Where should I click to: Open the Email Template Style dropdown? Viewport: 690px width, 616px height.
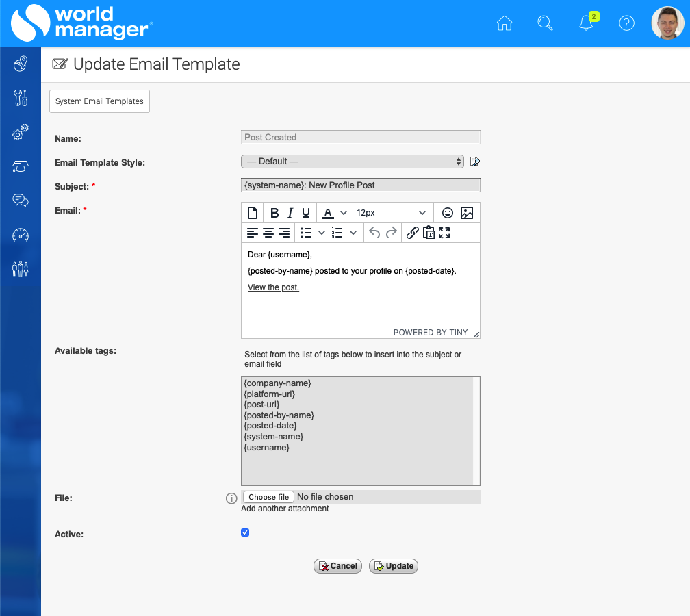[x=353, y=162]
